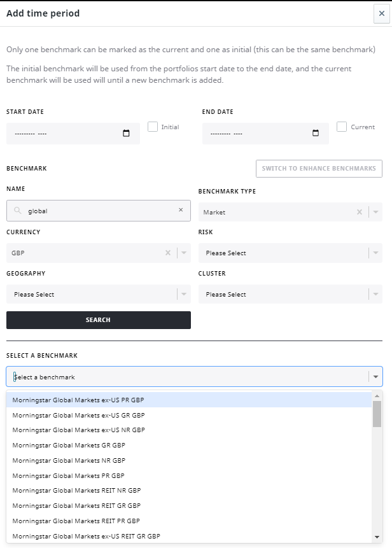The height and width of the screenshot is (548, 392).
Task: Click the magnifier icon in Name field
Action: tap(17, 211)
